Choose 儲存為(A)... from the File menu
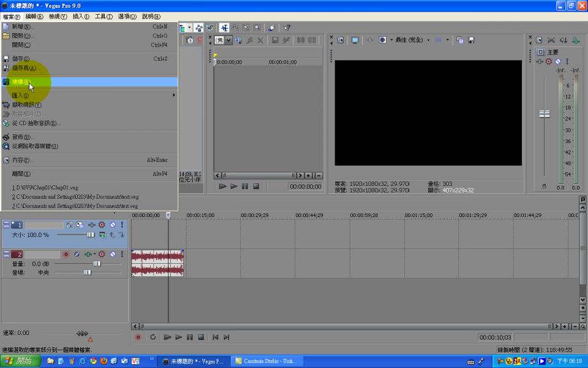 click(x=24, y=68)
